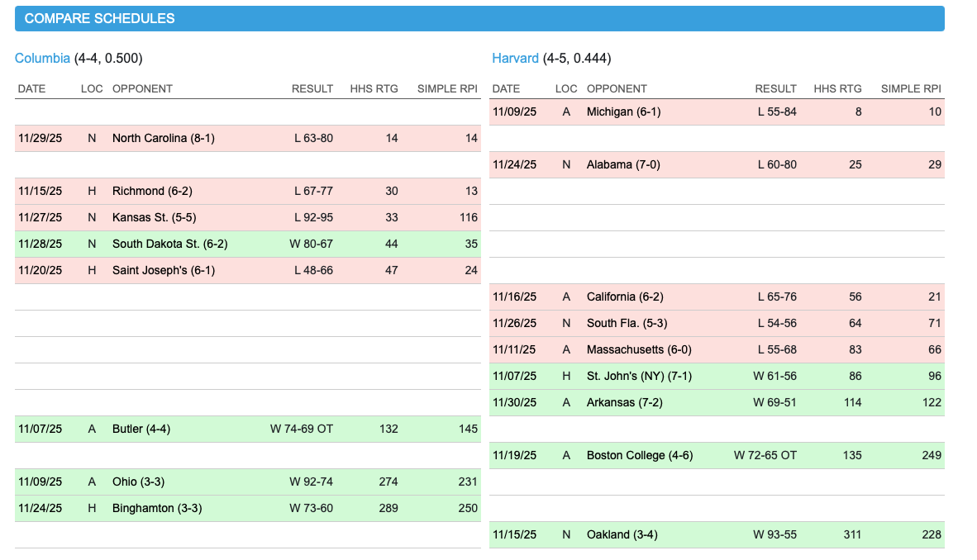Sort Columbia table by DATE header

click(31, 88)
